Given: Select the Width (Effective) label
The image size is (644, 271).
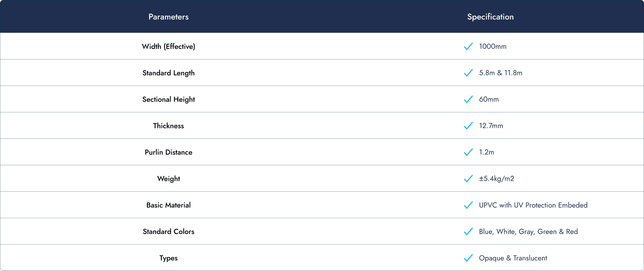Looking at the screenshot, I should (x=169, y=46).
